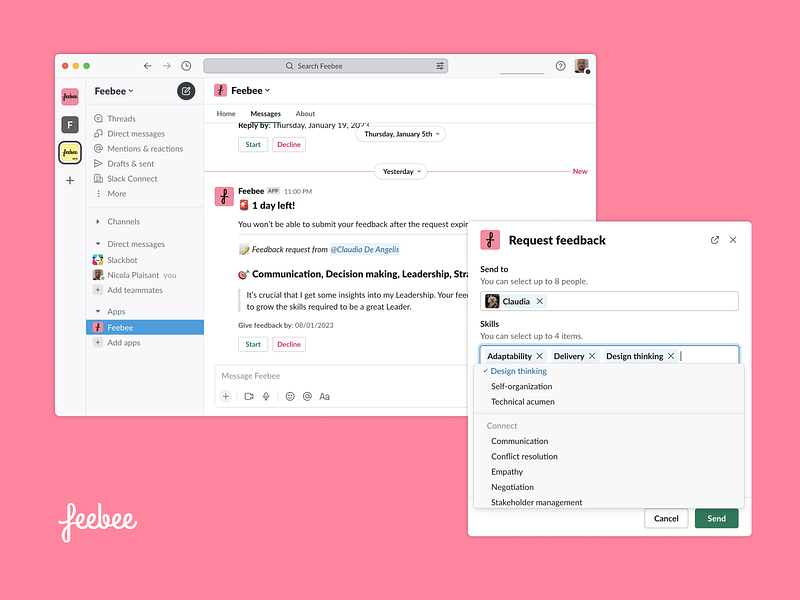Switch to the Home tab

pos(226,114)
